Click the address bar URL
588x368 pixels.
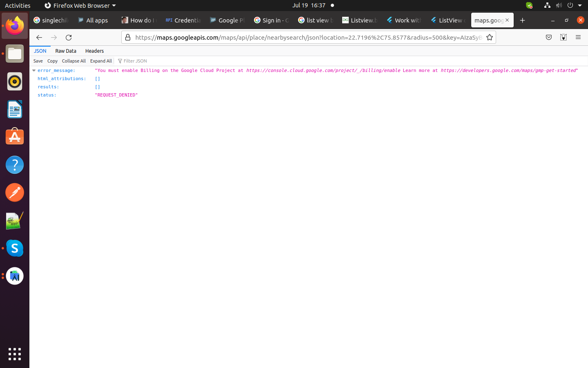[309, 37]
